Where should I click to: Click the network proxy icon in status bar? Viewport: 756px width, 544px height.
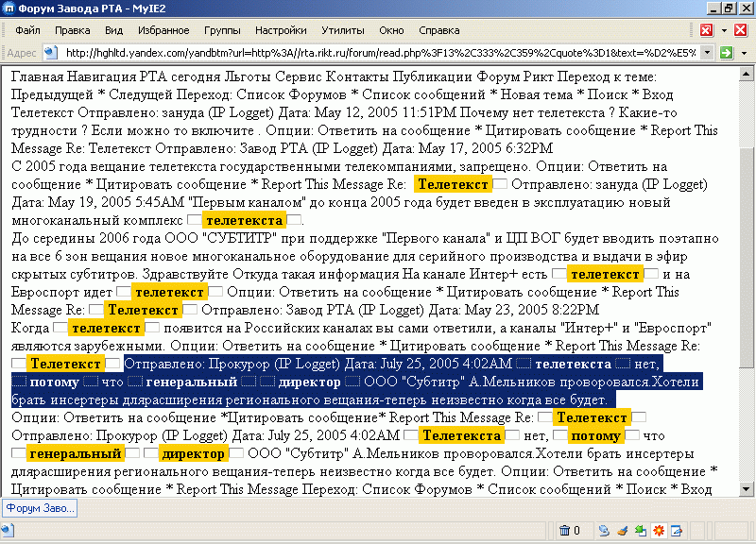click(604, 531)
